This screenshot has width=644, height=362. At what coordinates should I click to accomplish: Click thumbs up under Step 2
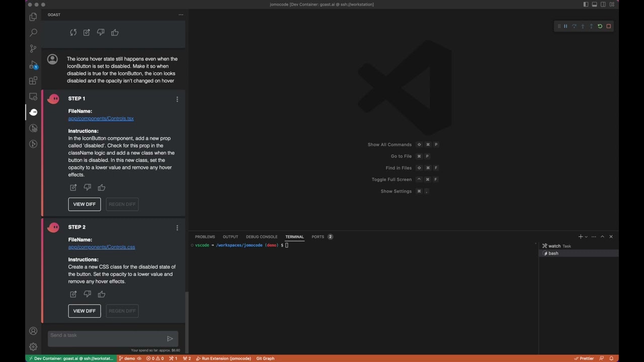pos(102,294)
